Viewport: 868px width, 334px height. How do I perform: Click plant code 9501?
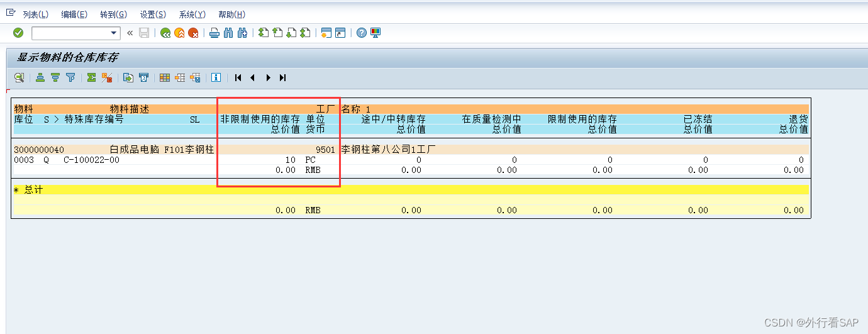click(325, 150)
